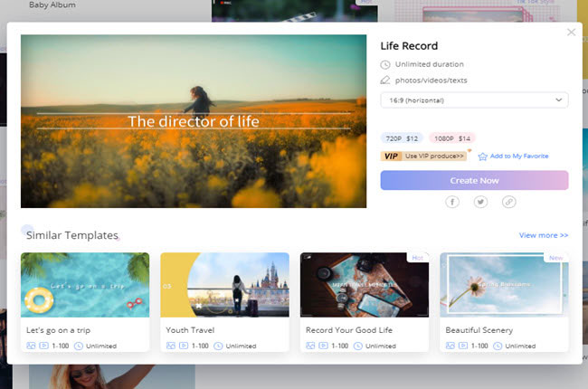Image resolution: width=588 pixels, height=389 pixels.
Task: Click Unlimited label under Beautiful Scenery
Action: (x=520, y=346)
